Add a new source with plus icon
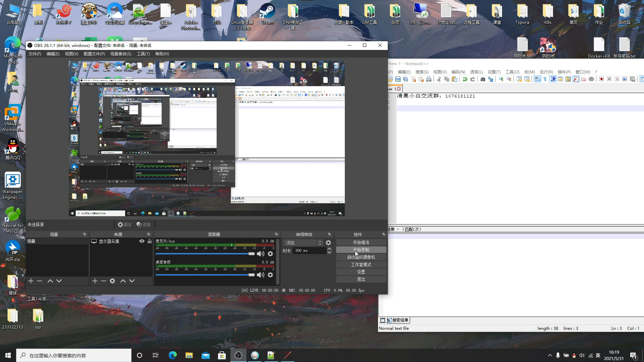The width and height of the screenshot is (644, 362). click(x=95, y=281)
